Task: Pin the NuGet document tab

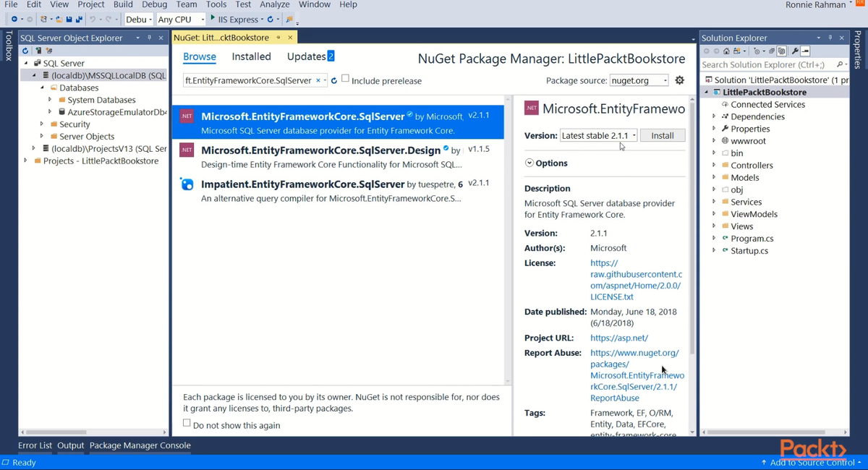Action: [x=278, y=38]
